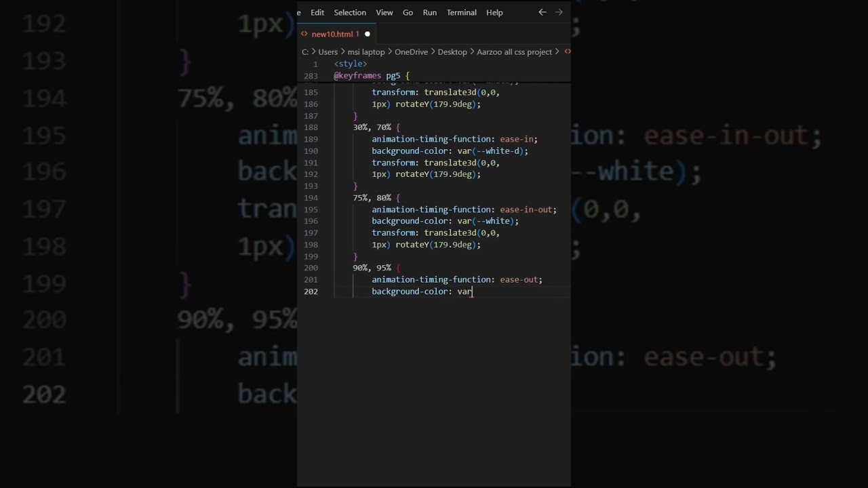Image resolution: width=868 pixels, height=488 pixels.
Task: Click closing brace on line 199
Action: tap(355, 256)
